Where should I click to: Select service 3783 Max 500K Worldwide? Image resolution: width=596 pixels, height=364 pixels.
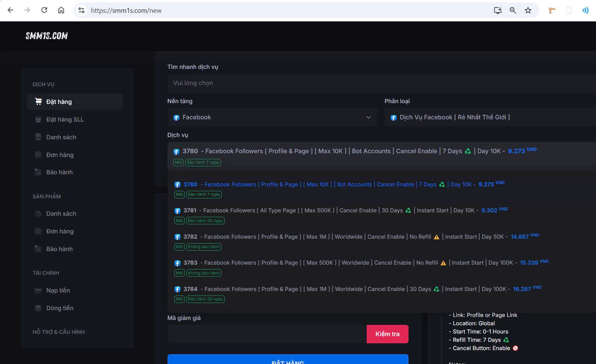(x=381, y=268)
